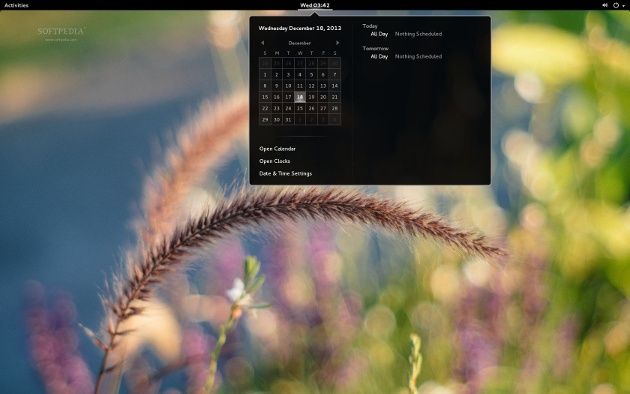The width and height of the screenshot is (630, 394).
Task: Click All Day label under Today
Action: click(379, 34)
